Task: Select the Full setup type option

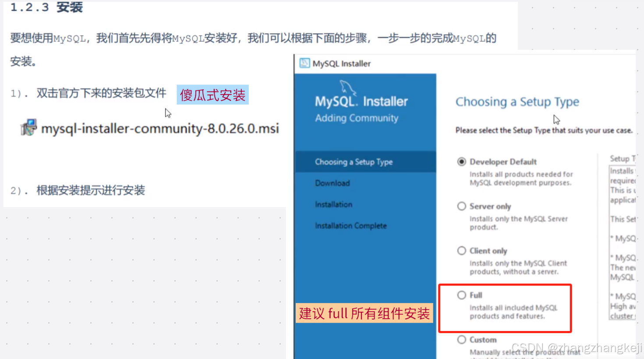Action: [462, 295]
